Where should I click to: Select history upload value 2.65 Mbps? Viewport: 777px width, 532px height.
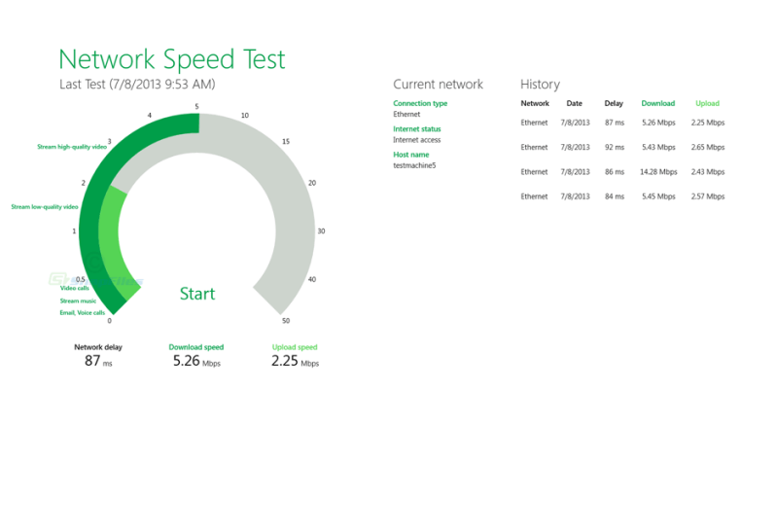point(708,147)
